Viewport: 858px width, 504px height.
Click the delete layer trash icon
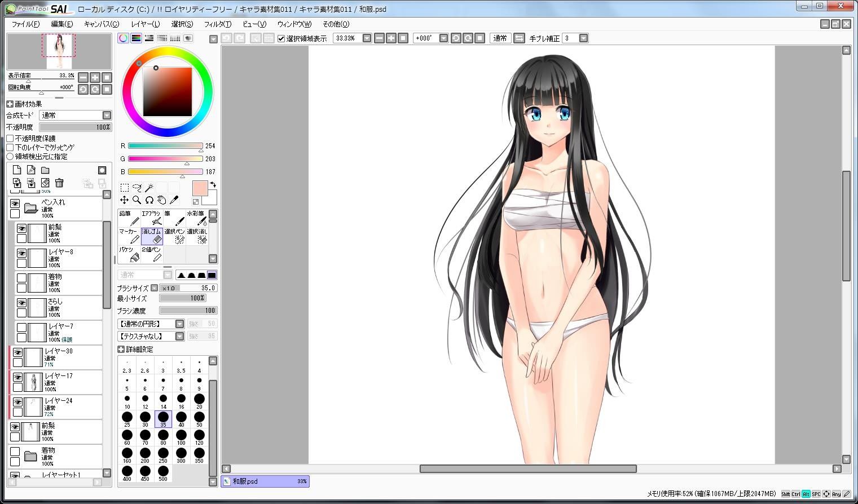pyautogui.click(x=59, y=183)
